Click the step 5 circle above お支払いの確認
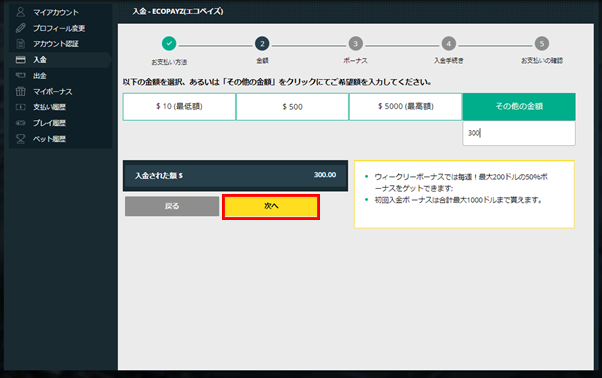 542,43
